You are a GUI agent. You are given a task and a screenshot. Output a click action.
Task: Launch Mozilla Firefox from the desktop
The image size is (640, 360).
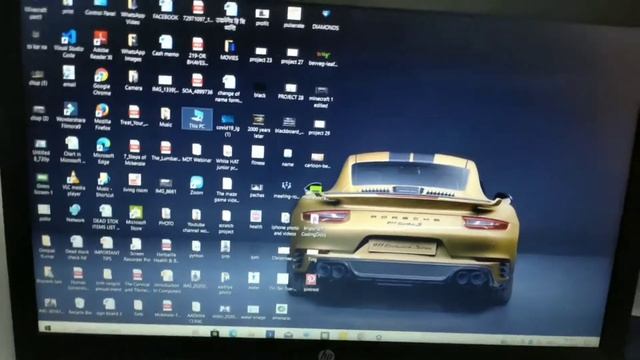click(102, 117)
